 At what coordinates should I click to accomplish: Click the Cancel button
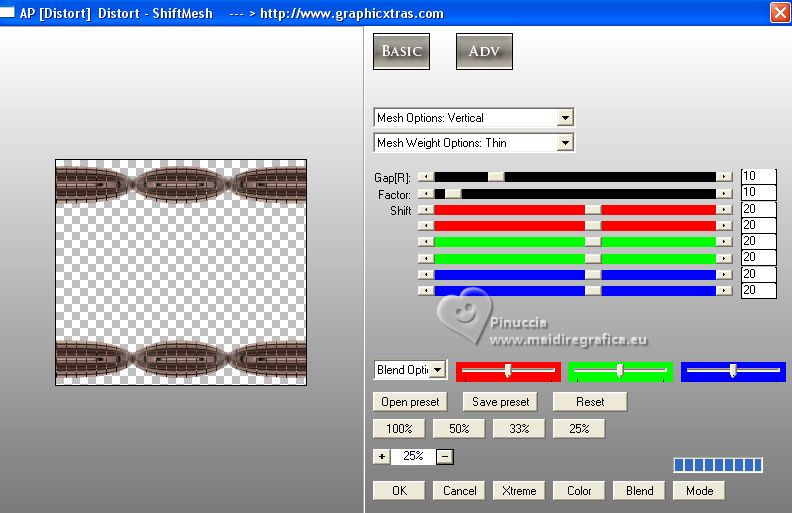click(459, 491)
